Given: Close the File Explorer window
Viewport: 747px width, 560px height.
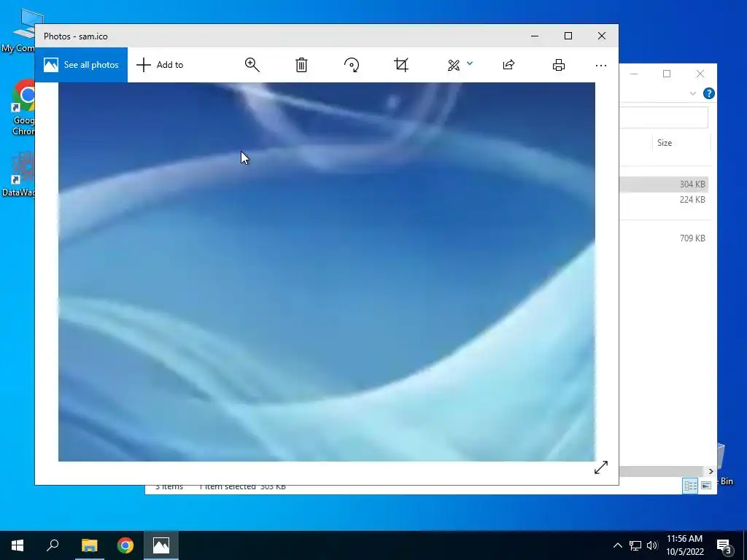Looking at the screenshot, I should coord(700,74).
